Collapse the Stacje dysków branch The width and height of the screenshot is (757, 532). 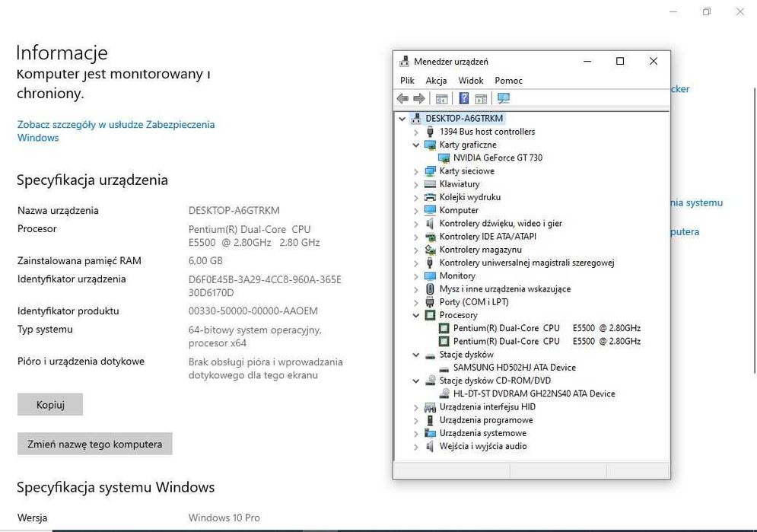click(x=415, y=355)
